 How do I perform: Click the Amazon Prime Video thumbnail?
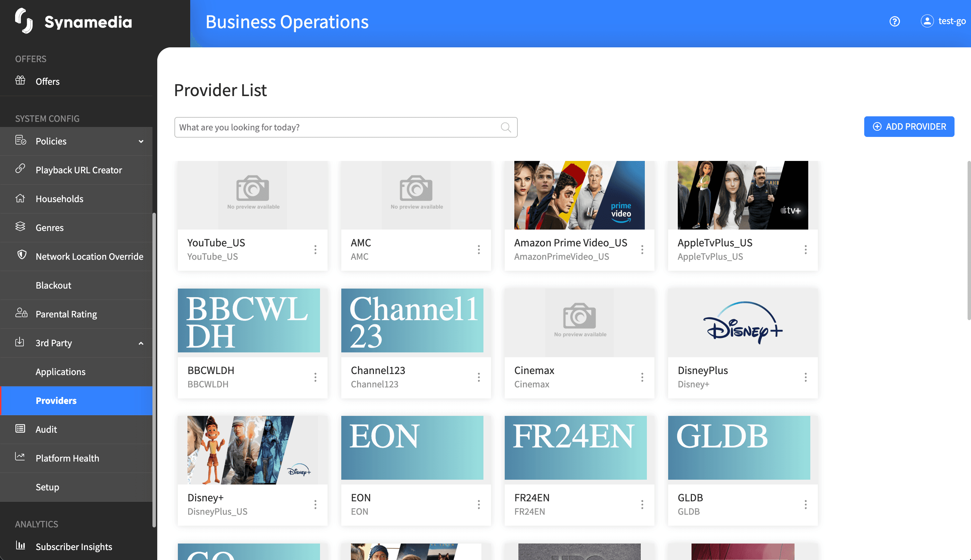579,195
